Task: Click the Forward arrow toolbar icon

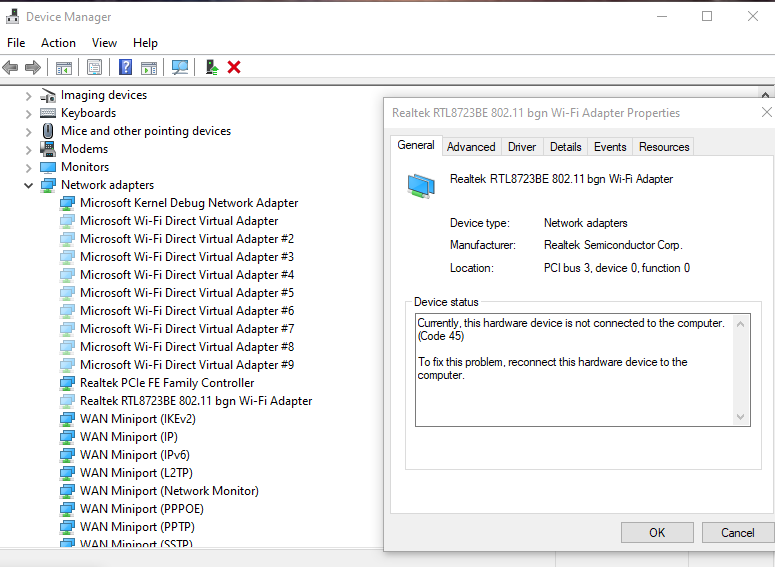Action: [x=33, y=67]
